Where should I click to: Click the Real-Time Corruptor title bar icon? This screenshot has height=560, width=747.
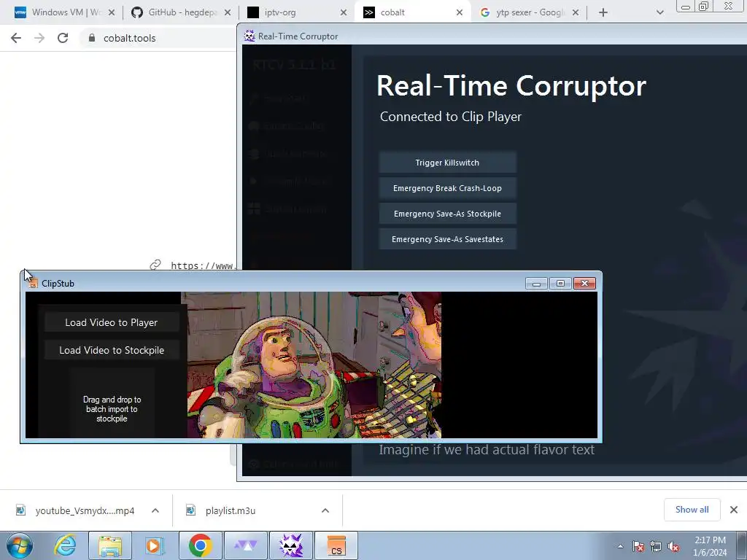coord(249,36)
